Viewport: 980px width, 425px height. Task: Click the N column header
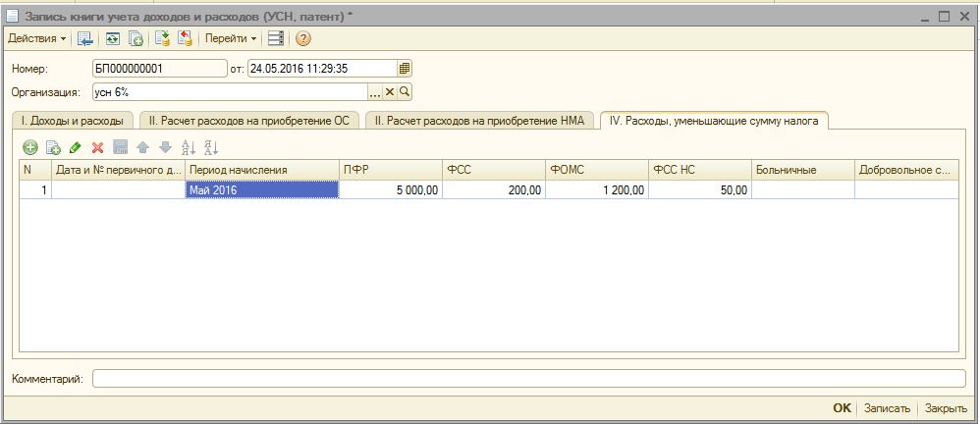tap(35, 170)
